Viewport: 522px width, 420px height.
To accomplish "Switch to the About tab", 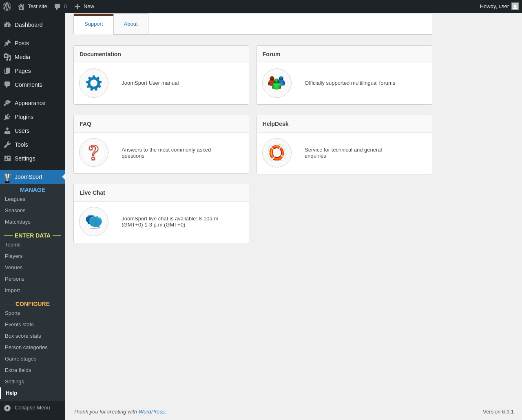I will pyautogui.click(x=131, y=24).
